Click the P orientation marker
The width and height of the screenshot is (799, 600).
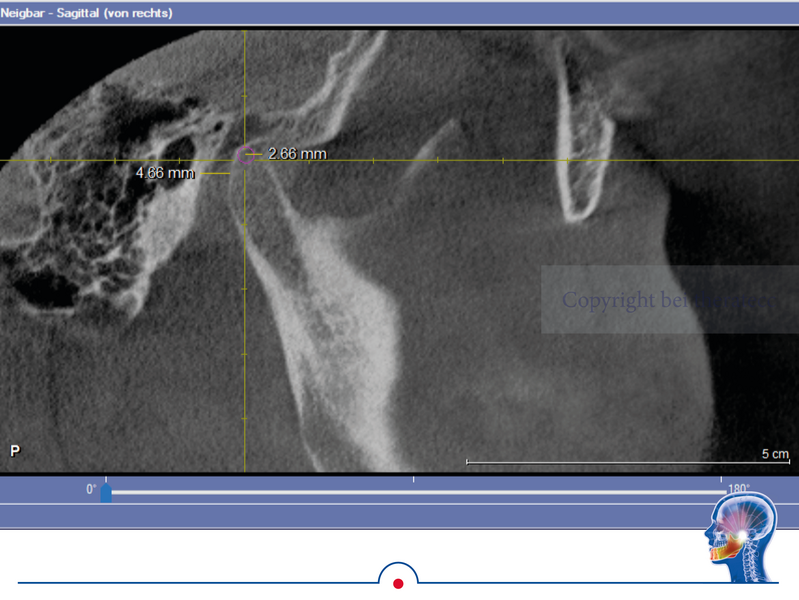pos(15,452)
